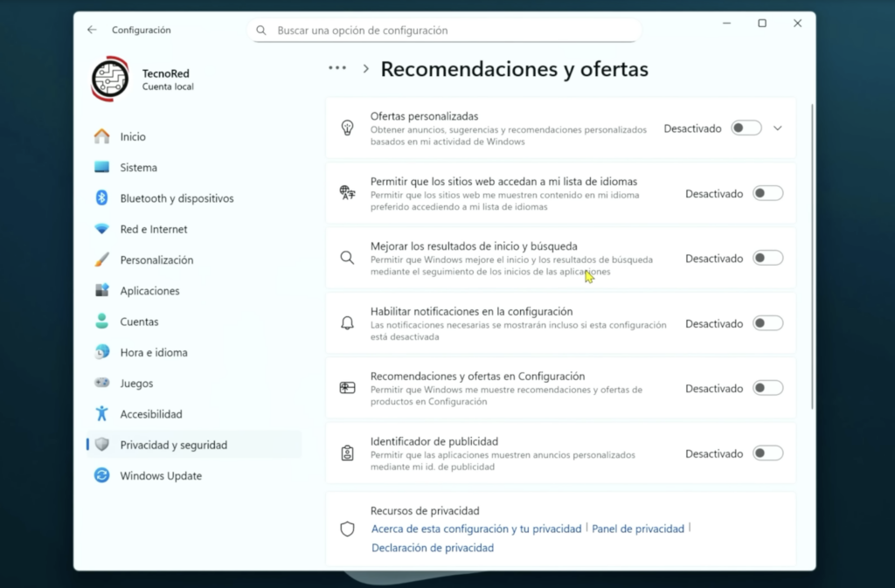
Task: Click the bell icon of notificaciones
Action: 347,323
